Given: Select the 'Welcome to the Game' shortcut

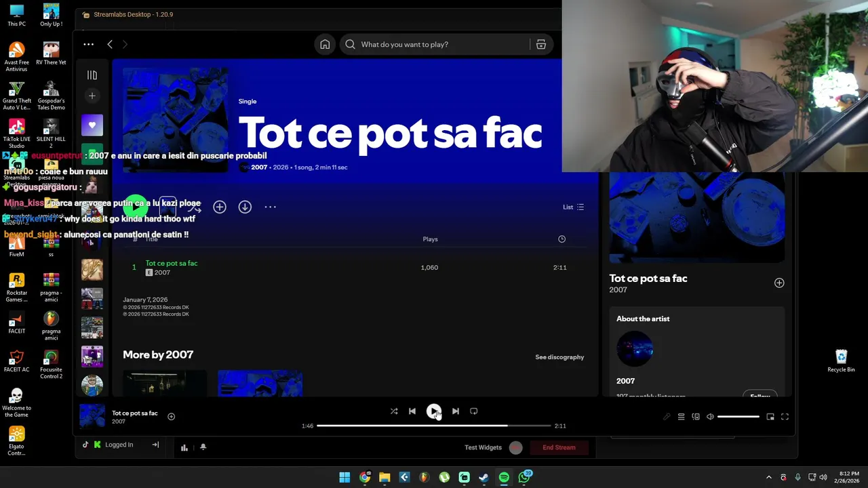Looking at the screenshot, I should 17,403.
